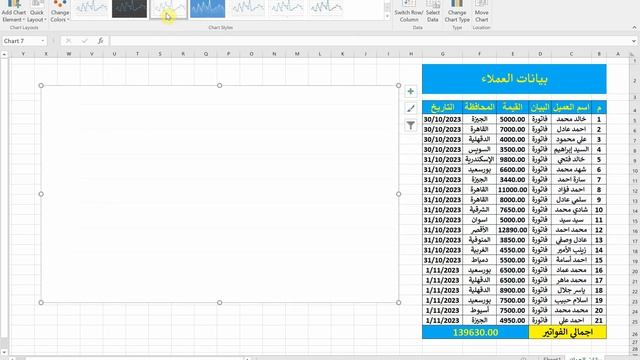The image size is (640, 360).
Task: Click the التاريخ column heading cell
Action: click(442, 107)
